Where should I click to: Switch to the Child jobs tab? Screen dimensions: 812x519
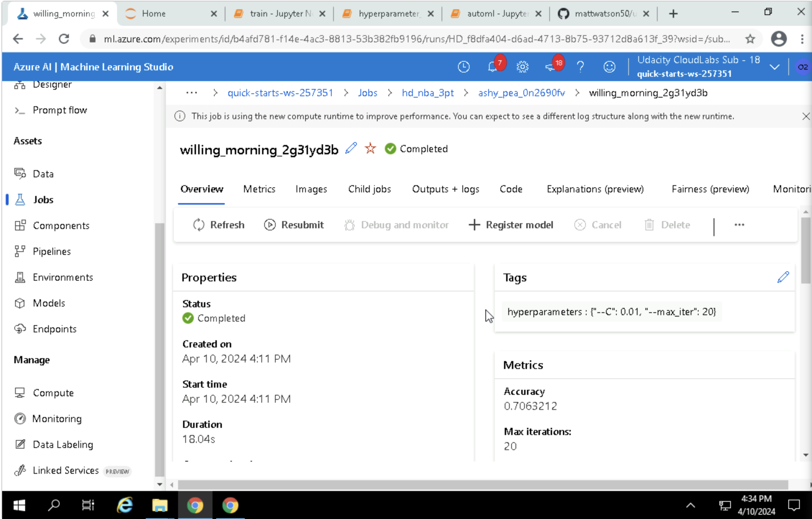click(369, 189)
